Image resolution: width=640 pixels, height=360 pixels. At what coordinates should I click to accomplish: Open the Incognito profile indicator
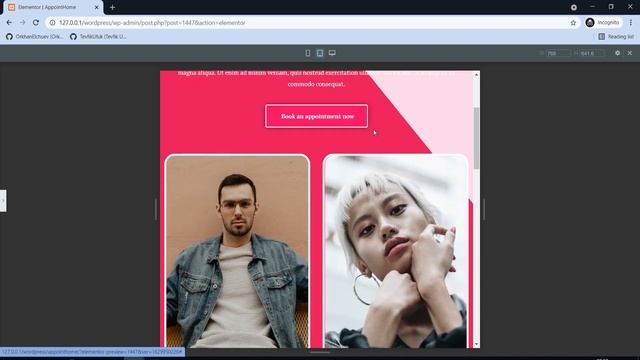pyautogui.click(x=603, y=23)
